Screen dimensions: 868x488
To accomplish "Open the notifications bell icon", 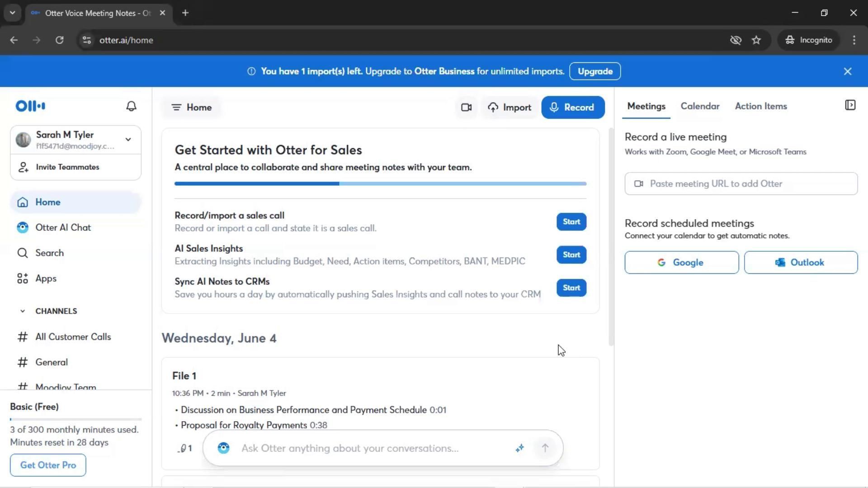I will coord(131,106).
